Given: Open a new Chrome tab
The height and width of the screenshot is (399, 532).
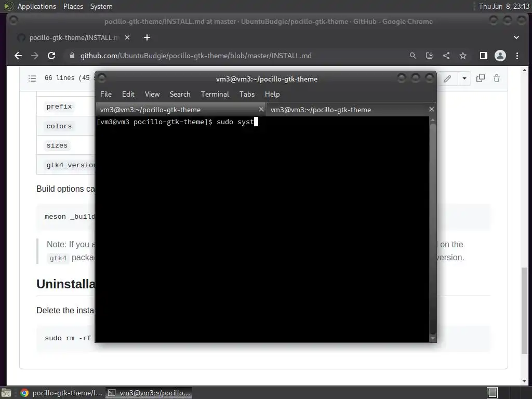Looking at the screenshot, I should (147, 37).
